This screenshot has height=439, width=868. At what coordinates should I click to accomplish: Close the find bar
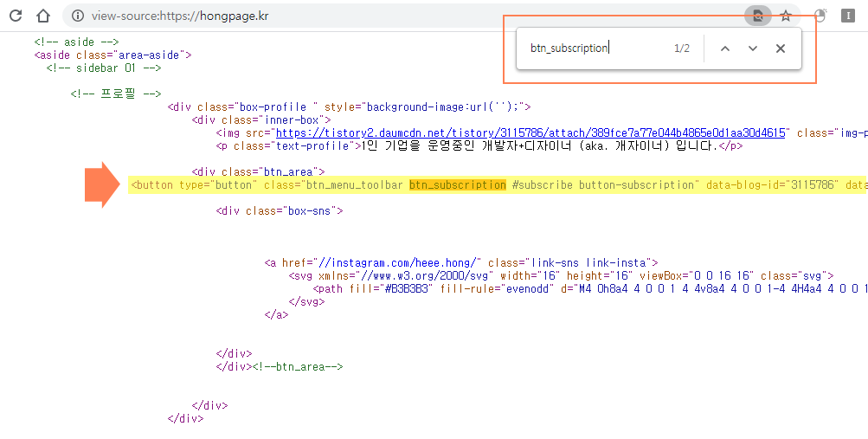(781, 48)
